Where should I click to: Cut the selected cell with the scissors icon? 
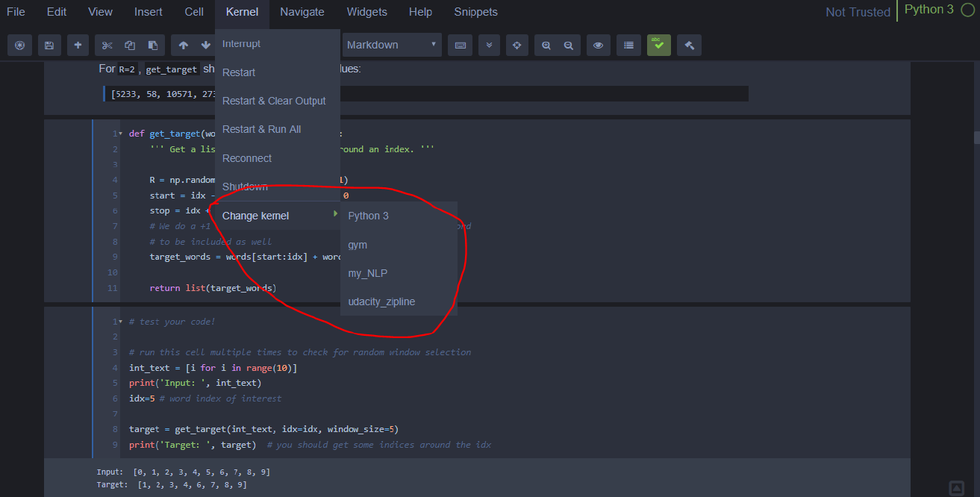coord(107,45)
